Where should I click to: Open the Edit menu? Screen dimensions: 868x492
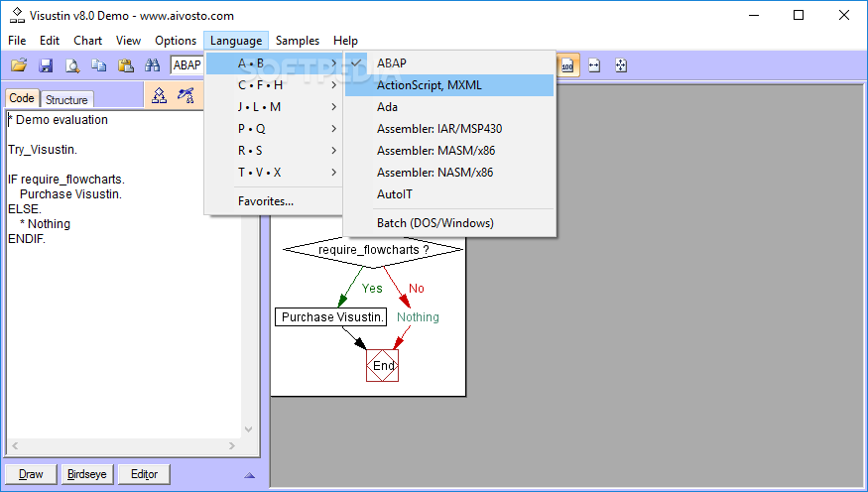click(50, 41)
